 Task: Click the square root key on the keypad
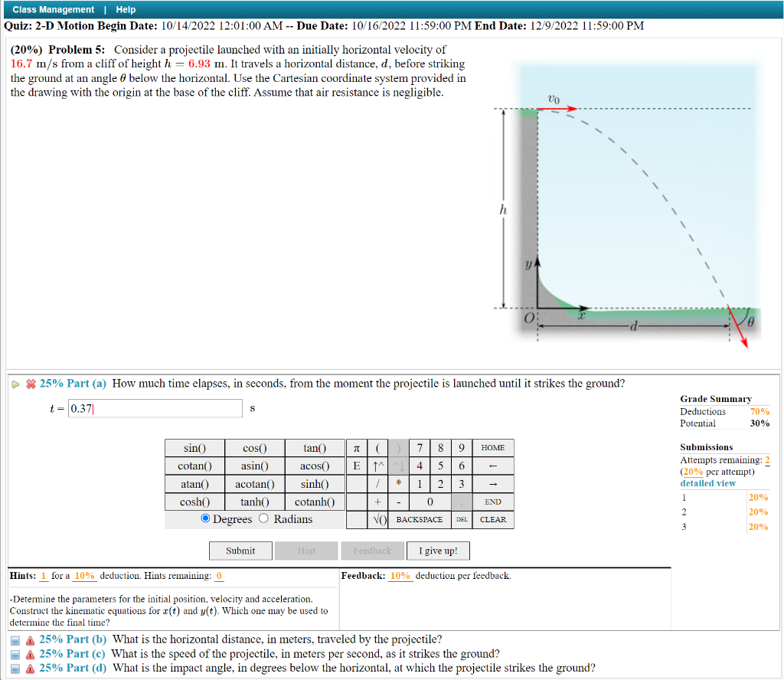(x=378, y=519)
